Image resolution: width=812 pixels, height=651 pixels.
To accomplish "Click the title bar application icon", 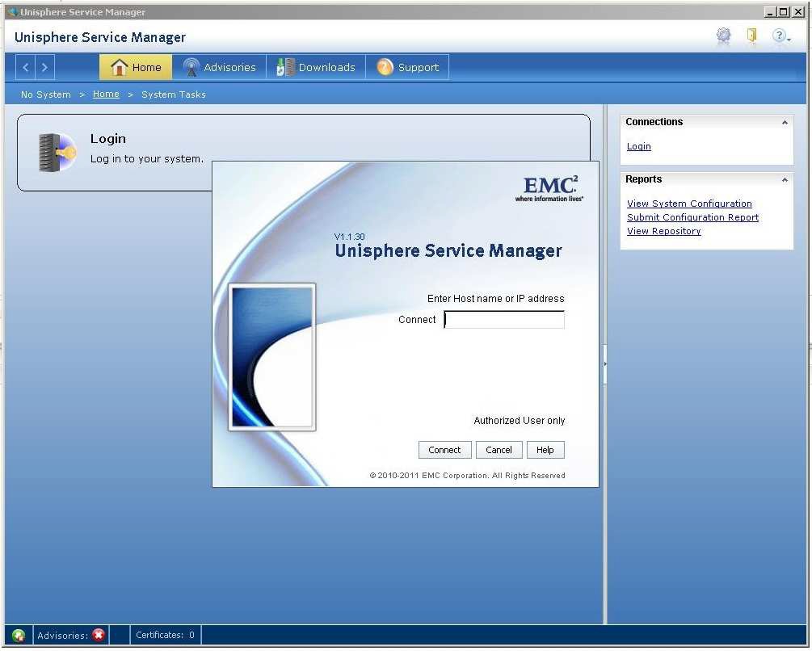I will click(x=13, y=12).
